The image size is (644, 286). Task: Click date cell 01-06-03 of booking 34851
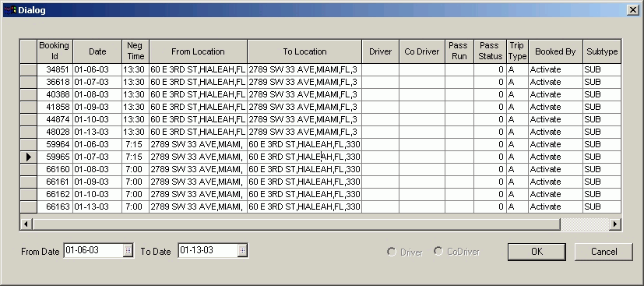97,69
